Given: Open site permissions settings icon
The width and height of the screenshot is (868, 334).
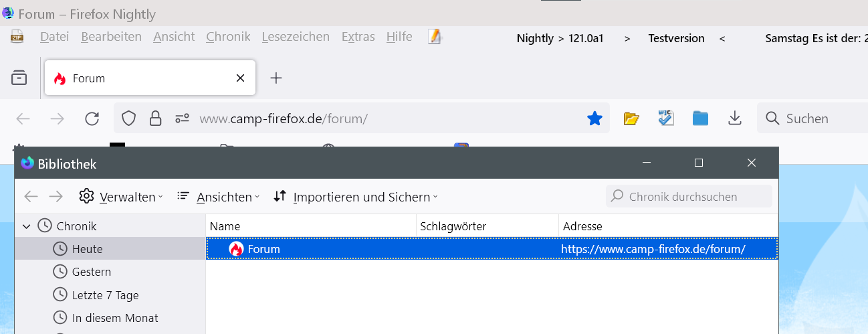Looking at the screenshot, I should 183,119.
